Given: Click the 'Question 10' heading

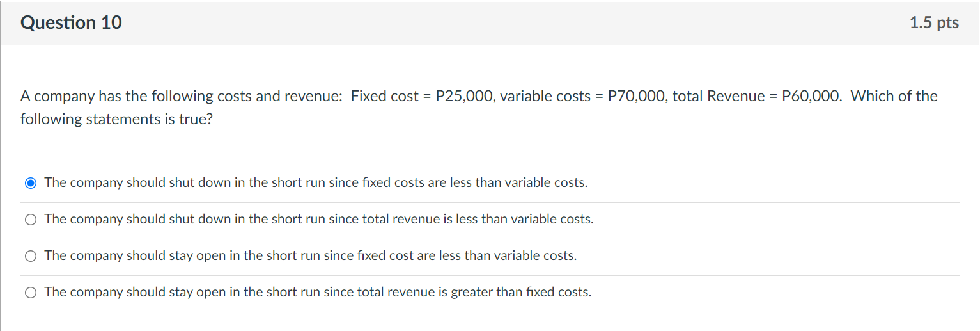Looking at the screenshot, I should tap(71, 22).
